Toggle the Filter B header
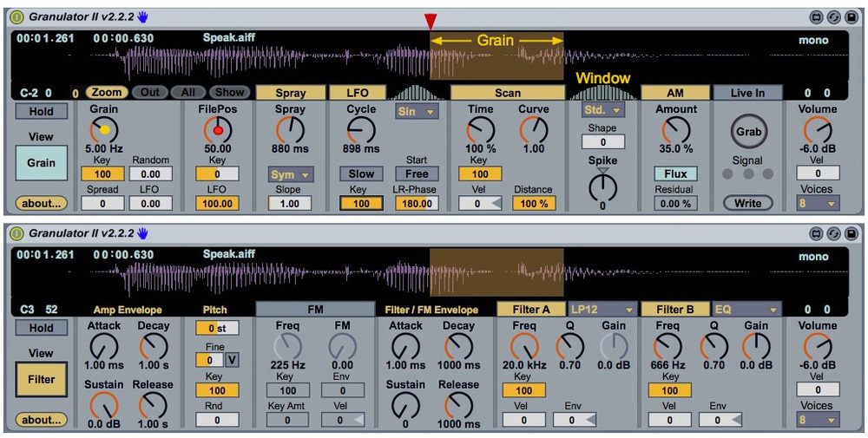 [675, 309]
